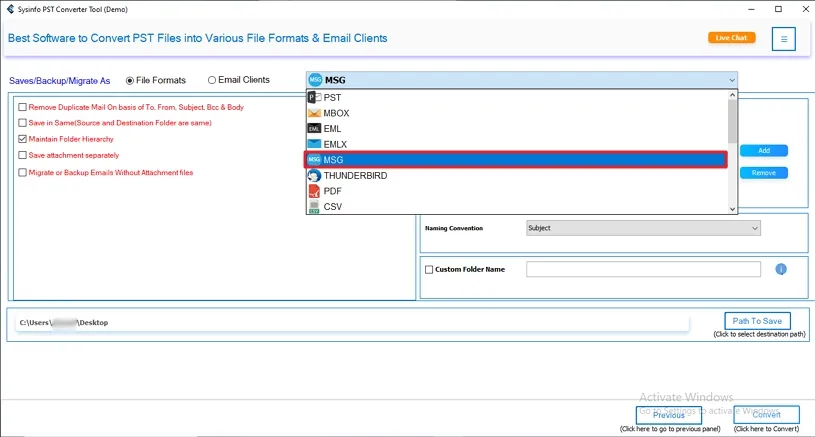Click the Remove button
The width and height of the screenshot is (815, 437).
[764, 173]
